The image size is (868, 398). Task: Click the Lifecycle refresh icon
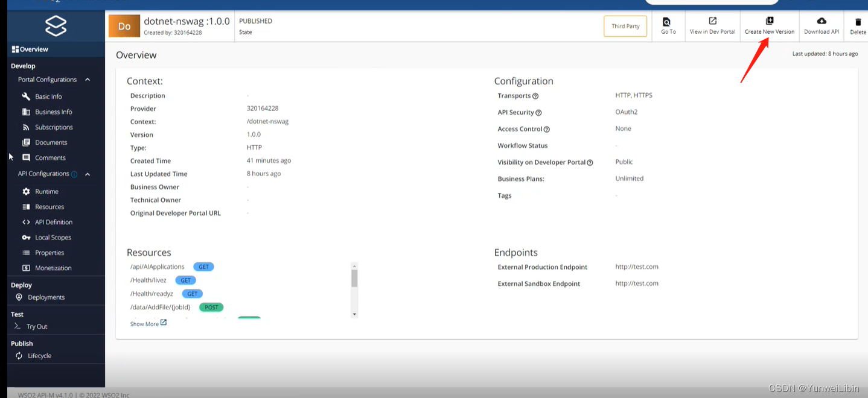tap(19, 356)
